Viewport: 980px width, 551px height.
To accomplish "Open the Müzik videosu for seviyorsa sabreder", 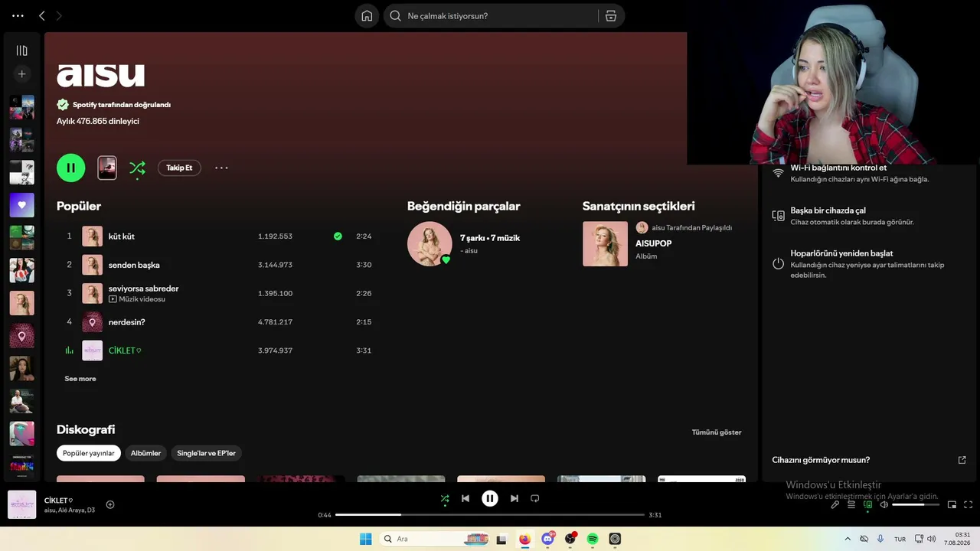I will [x=137, y=299].
